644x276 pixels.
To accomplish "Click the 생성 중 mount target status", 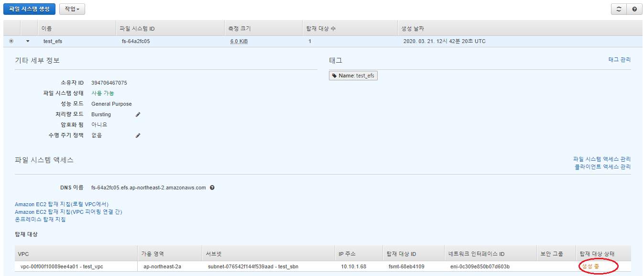I will (590, 266).
